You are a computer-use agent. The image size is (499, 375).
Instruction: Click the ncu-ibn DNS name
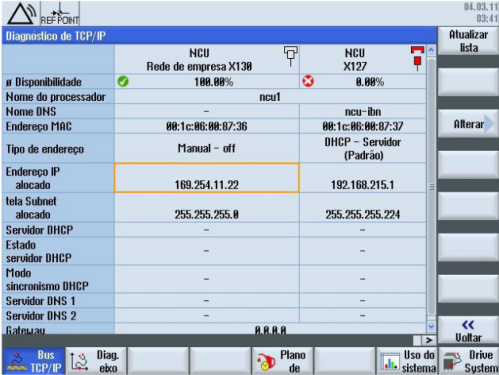(x=363, y=112)
